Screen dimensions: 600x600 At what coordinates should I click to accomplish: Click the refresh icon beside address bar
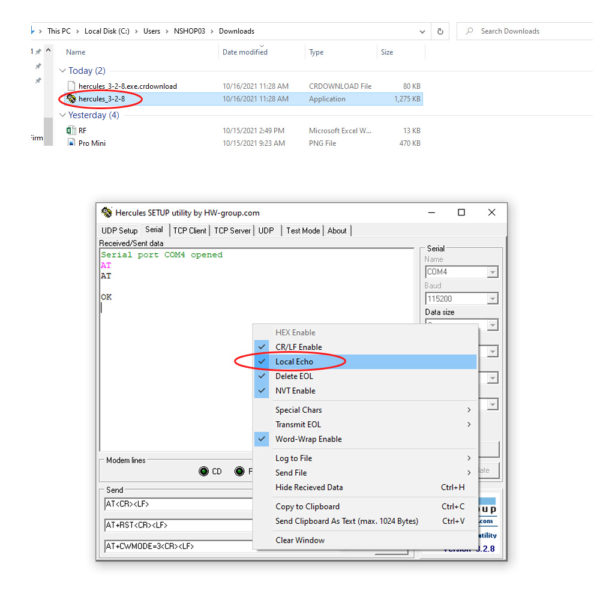[x=441, y=31]
